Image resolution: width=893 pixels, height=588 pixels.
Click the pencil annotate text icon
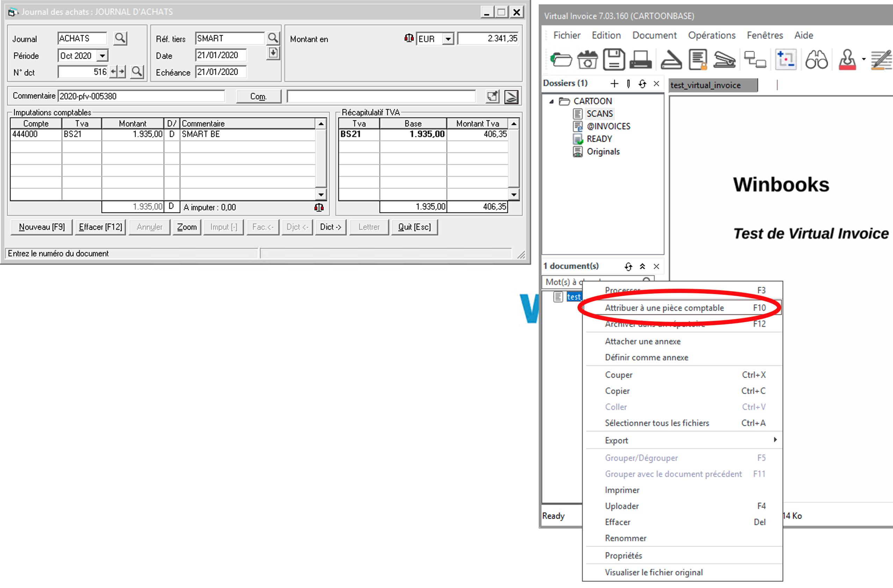881,60
